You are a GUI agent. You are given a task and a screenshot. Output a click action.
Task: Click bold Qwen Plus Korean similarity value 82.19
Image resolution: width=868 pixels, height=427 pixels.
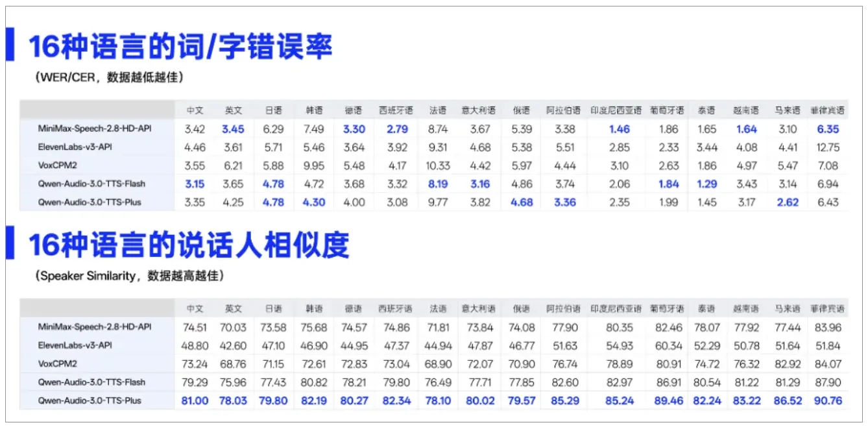(314, 401)
